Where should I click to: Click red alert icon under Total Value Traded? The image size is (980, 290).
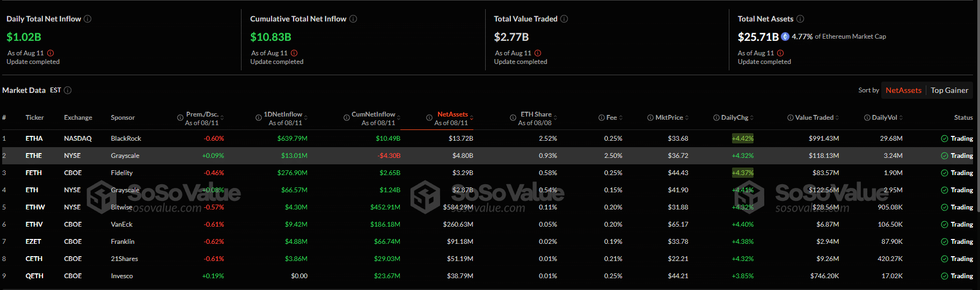(x=538, y=53)
